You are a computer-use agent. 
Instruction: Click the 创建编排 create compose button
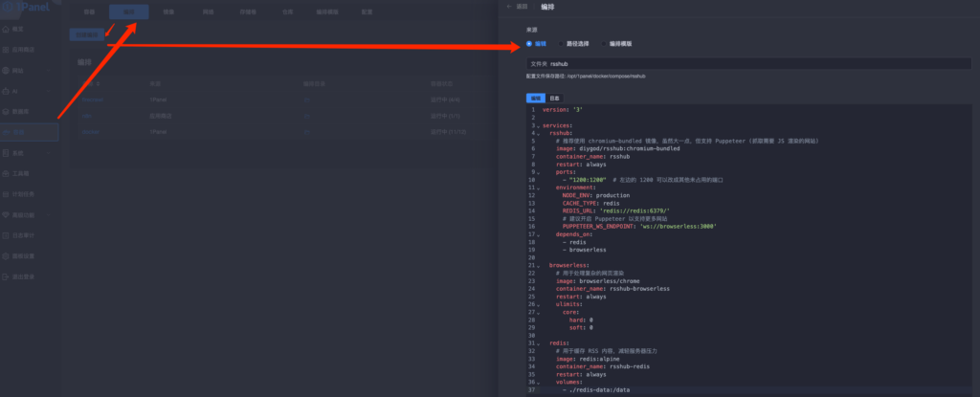pyautogui.click(x=87, y=34)
